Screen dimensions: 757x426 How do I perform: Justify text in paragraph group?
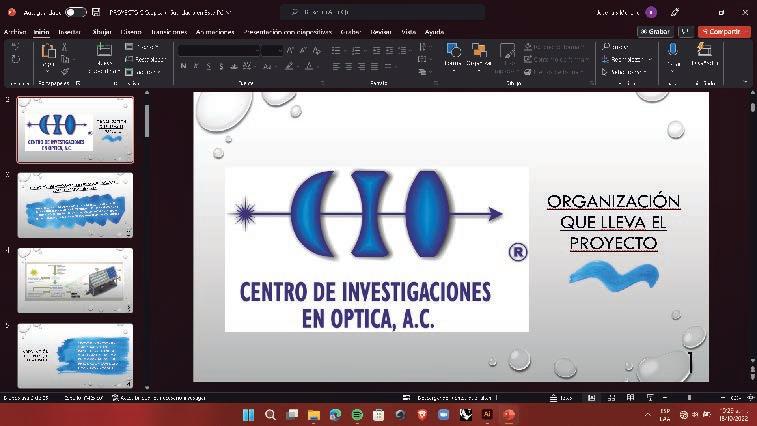[x=375, y=66]
